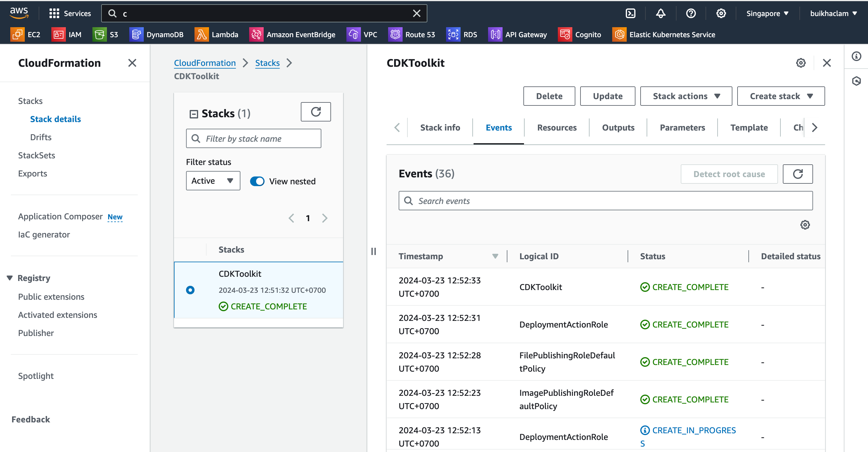Image resolution: width=868 pixels, height=452 pixels.
Task: Open Stack details in the sidebar
Action: coord(55,119)
